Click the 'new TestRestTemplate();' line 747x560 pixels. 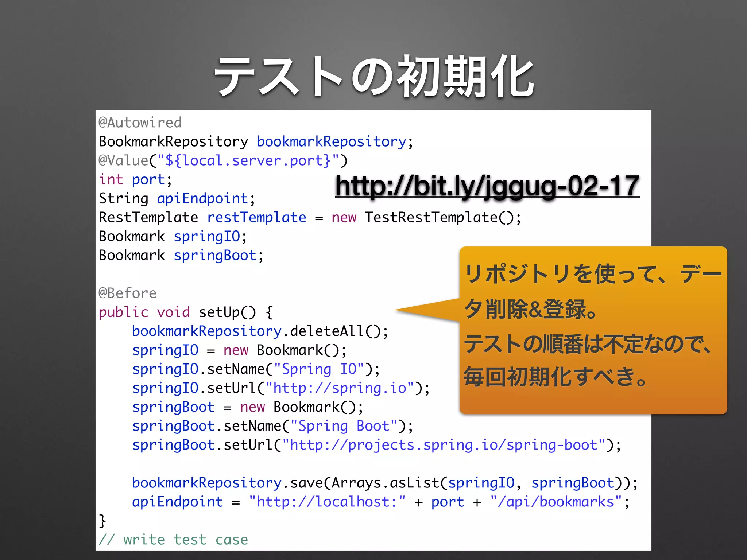310,218
